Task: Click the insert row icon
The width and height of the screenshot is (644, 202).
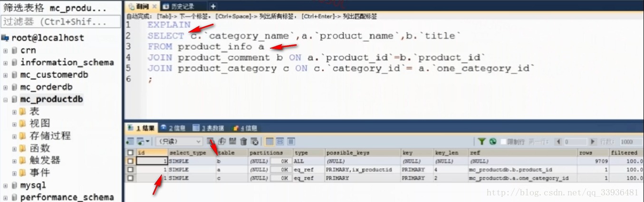Action: coord(211,141)
